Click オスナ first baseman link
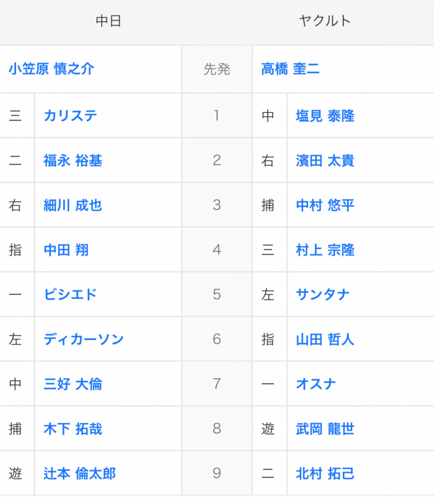434x504 pixels. coord(316,384)
